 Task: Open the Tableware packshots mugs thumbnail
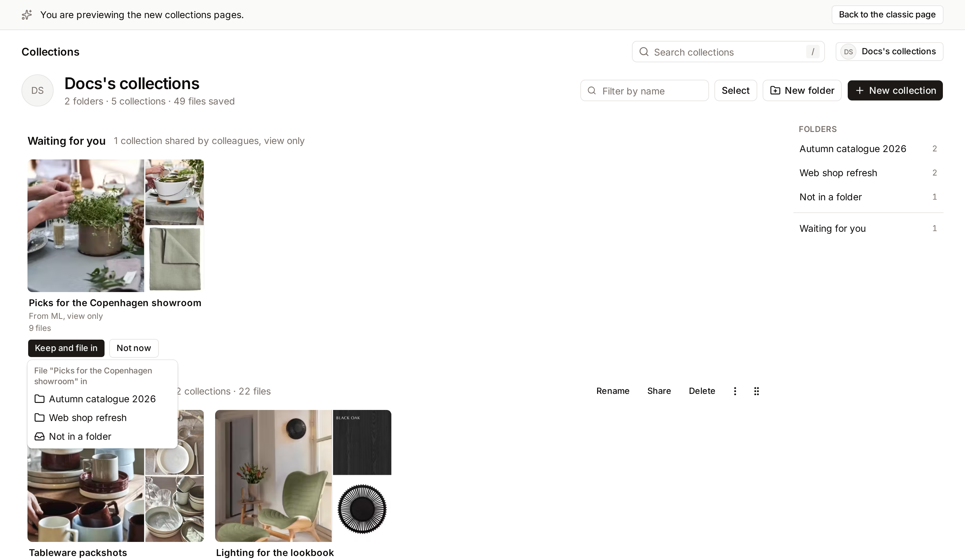[86, 495]
